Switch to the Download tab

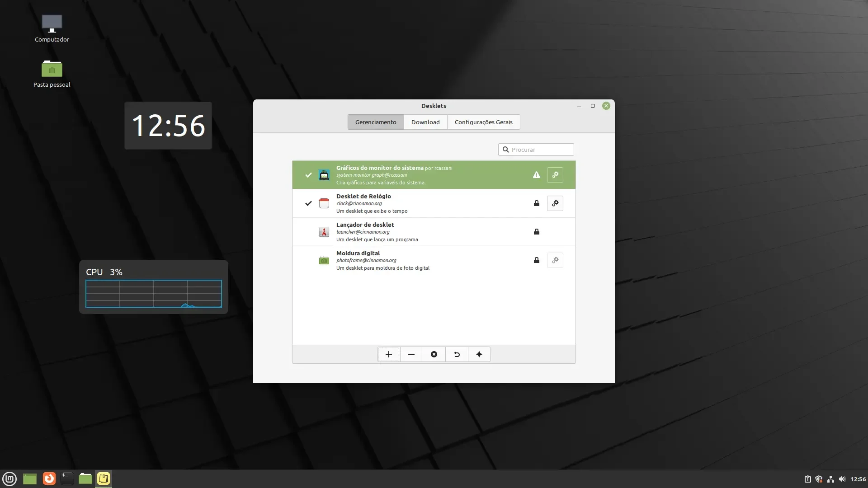425,122
